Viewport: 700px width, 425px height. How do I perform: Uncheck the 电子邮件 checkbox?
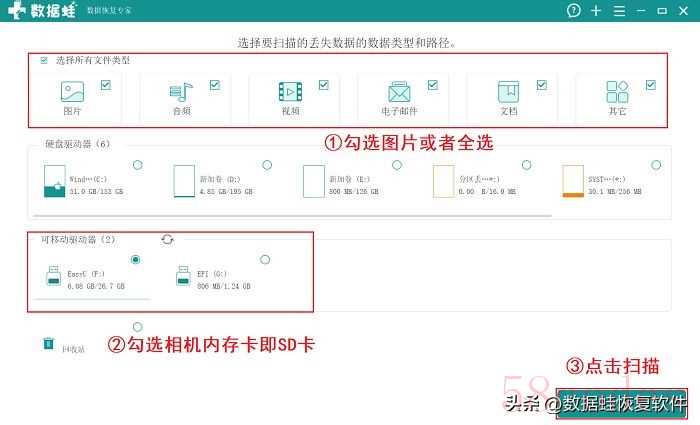pos(433,85)
